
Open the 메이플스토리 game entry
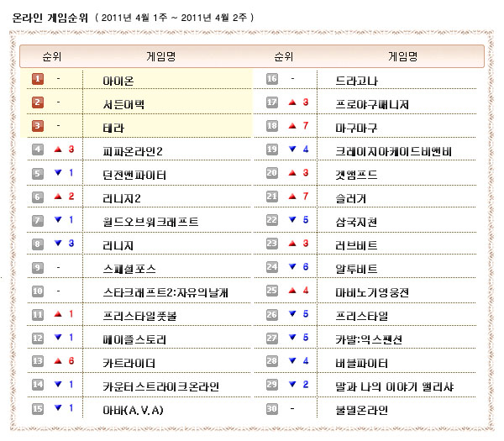[134, 339]
